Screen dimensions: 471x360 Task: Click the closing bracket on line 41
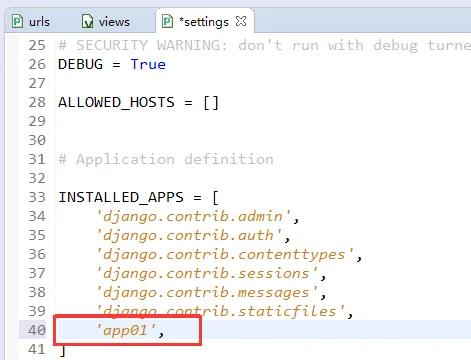[x=62, y=350]
